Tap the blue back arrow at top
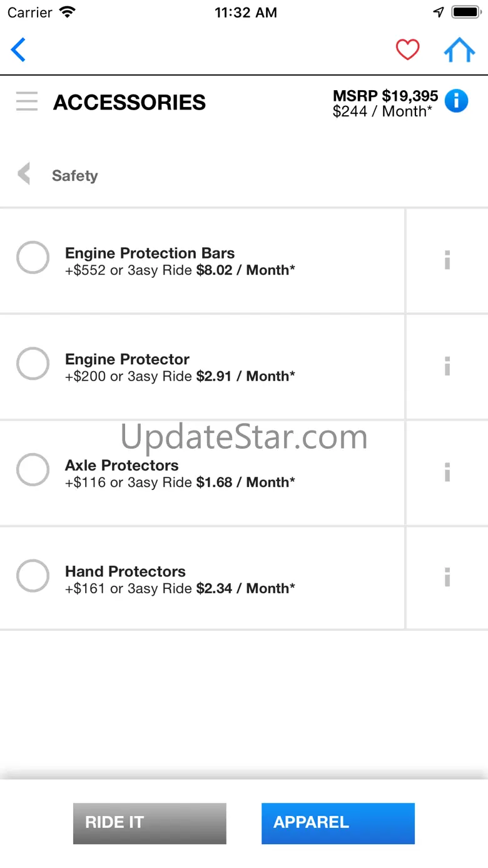 pyautogui.click(x=19, y=50)
